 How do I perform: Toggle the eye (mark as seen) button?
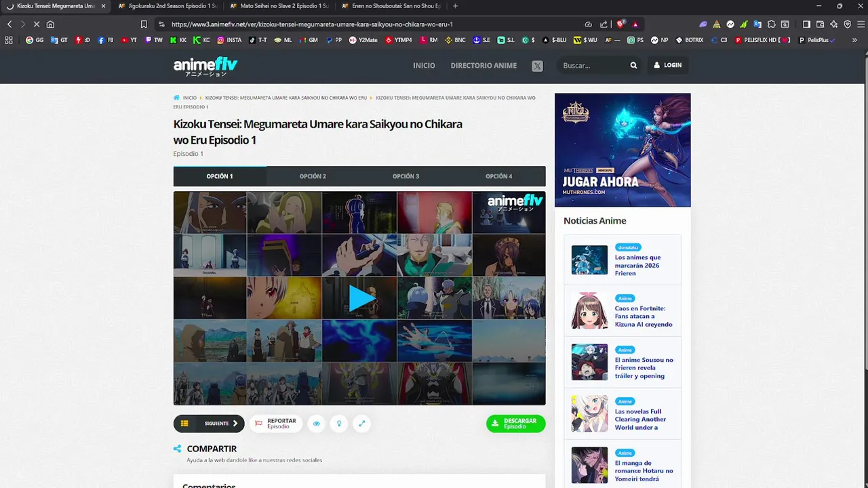[317, 424]
